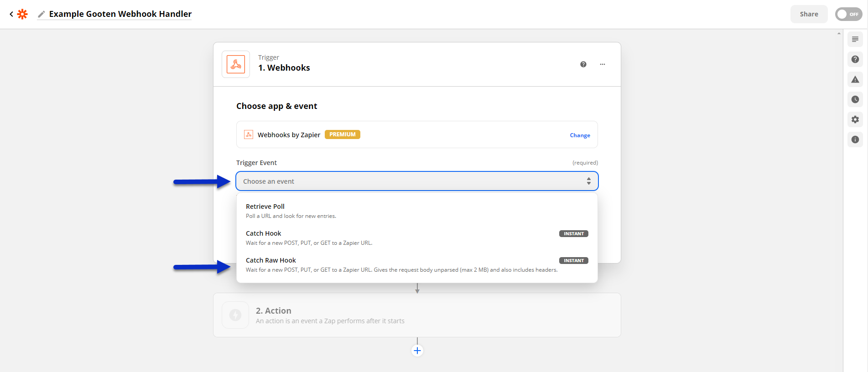Click the Webhooks by Zapier small icon
Screen dimensions: 868x372
249,134
